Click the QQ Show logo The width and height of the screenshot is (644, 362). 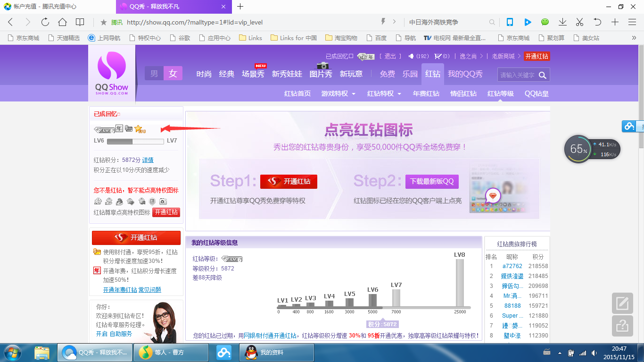click(112, 73)
